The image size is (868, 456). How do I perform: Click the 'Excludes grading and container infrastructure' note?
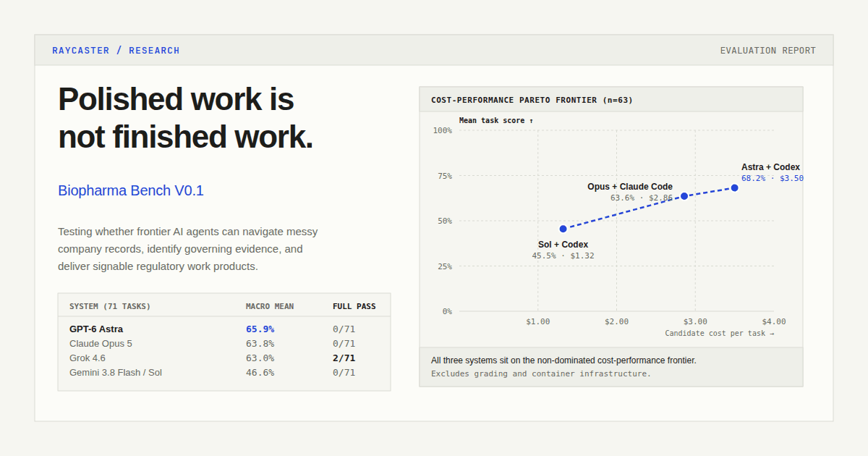coord(541,373)
